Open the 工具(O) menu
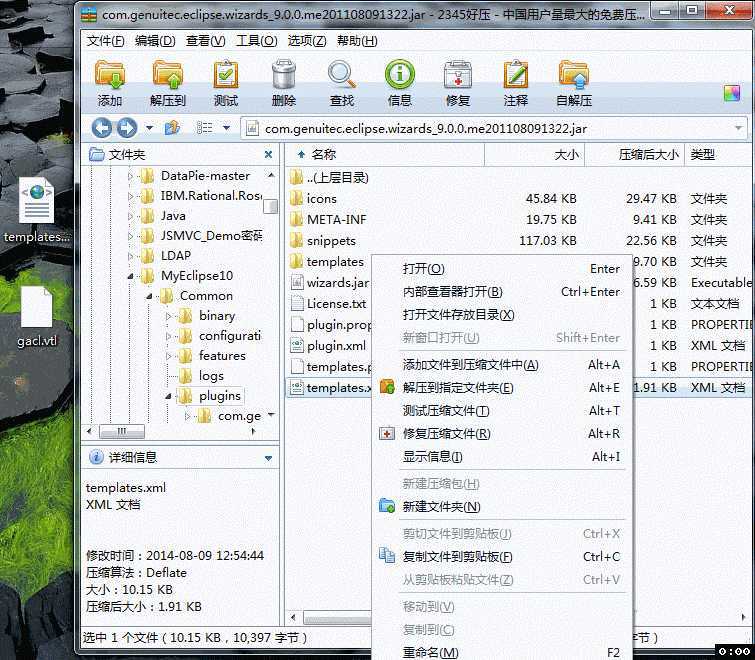 coord(257,41)
